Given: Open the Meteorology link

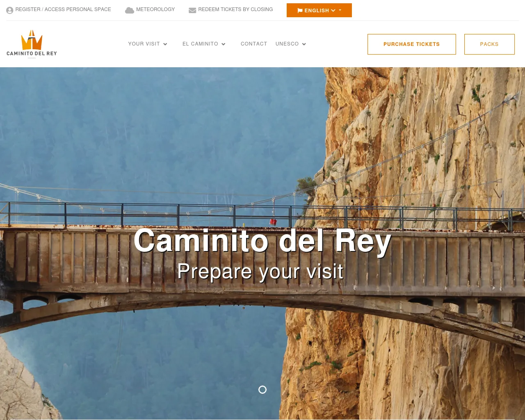Looking at the screenshot, I should (x=155, y=9).
